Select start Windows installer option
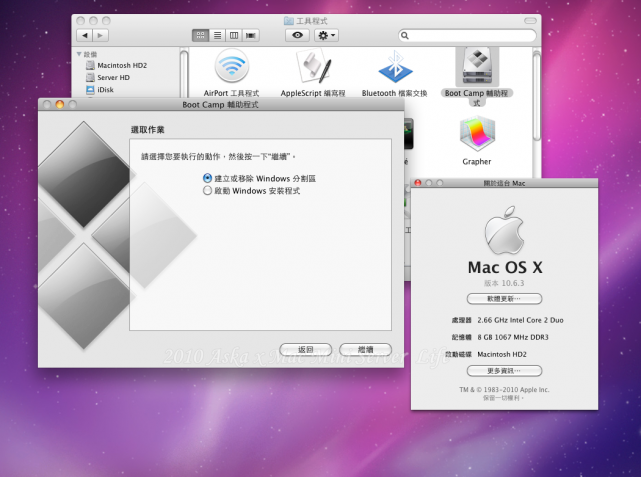The height and width of the screenshot is (477, 641). pyautogui.click(x=207, y=190)
